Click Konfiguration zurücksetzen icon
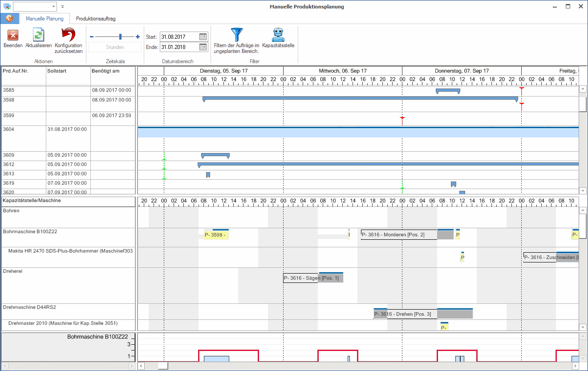Image resolution: width=588 pixels, height=371 pixels. [68, 35]
